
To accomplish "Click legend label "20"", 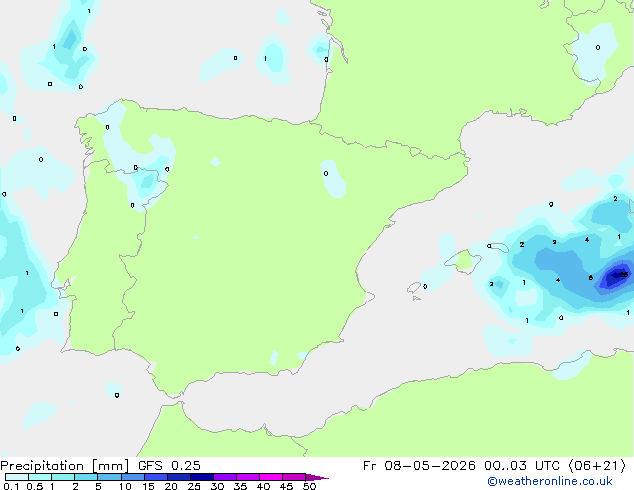I will [171, 486].
